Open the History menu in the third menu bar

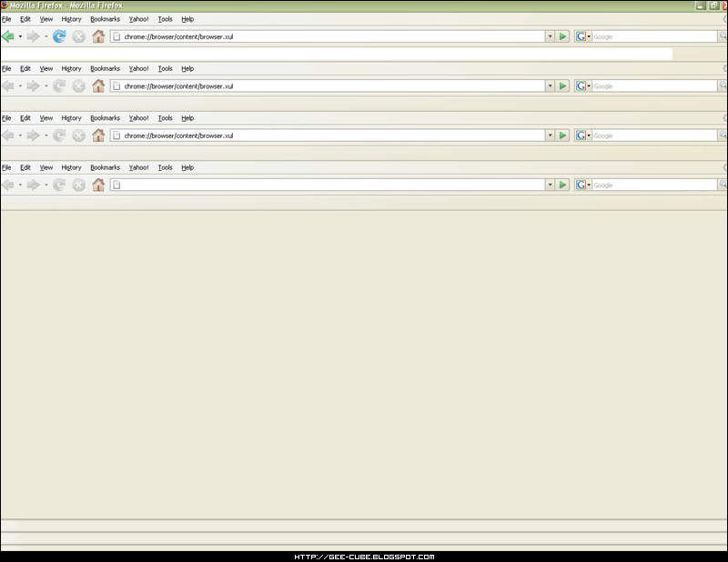pyautogui.click(x=72, y=118)
